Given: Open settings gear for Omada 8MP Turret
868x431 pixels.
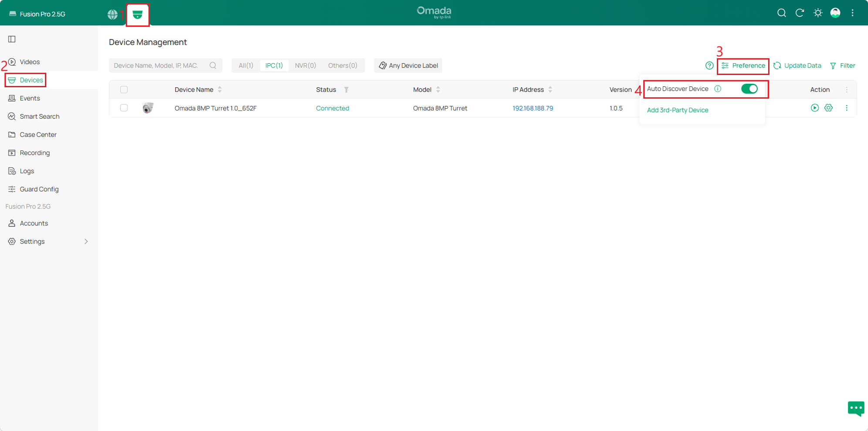Looking at the screenshot, I should coord(828,108).
